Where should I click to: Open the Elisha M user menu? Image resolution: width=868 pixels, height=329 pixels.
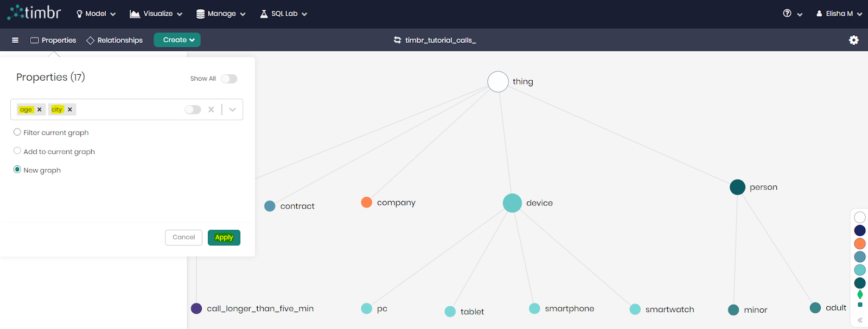tap(839, 14)
